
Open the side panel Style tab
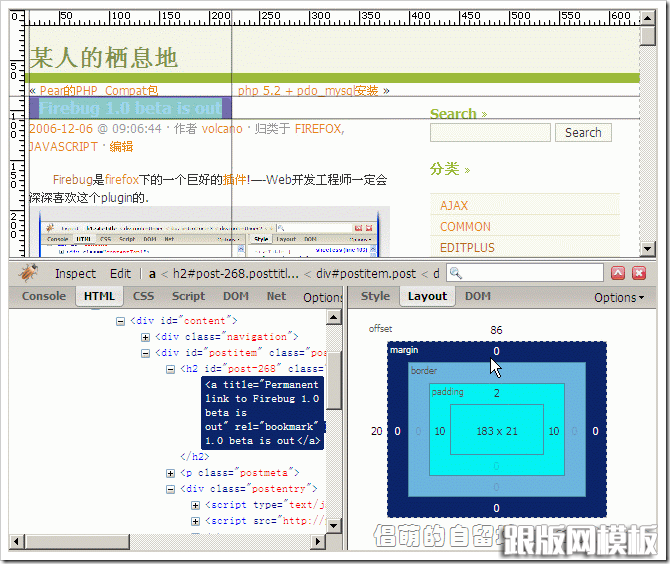coord(375,296)
